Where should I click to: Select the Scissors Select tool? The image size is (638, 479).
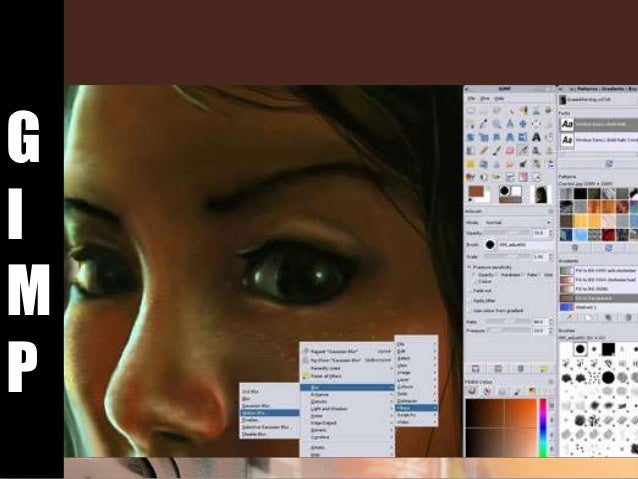coord(536,111)
